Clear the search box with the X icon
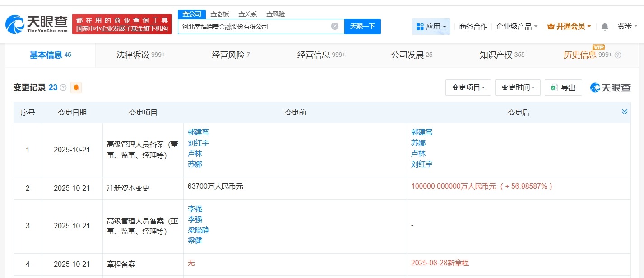 tap(334, 26)
